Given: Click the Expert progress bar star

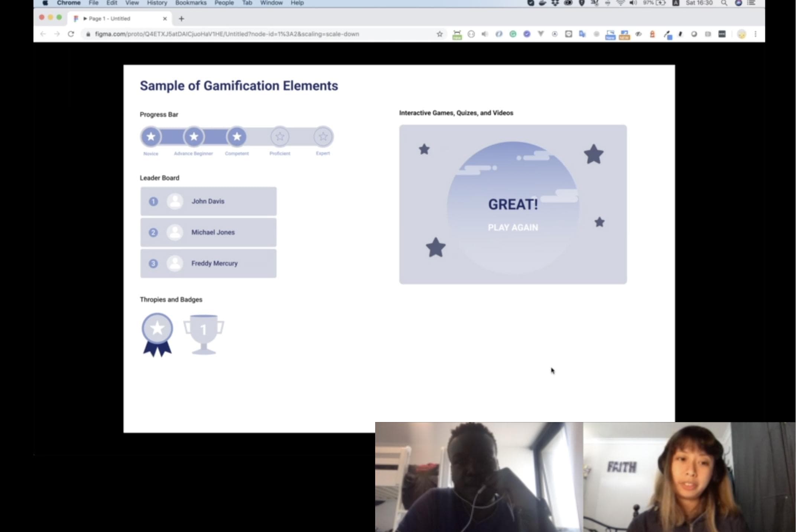Looking at the screenshot, I should click(x=323, y=137).
